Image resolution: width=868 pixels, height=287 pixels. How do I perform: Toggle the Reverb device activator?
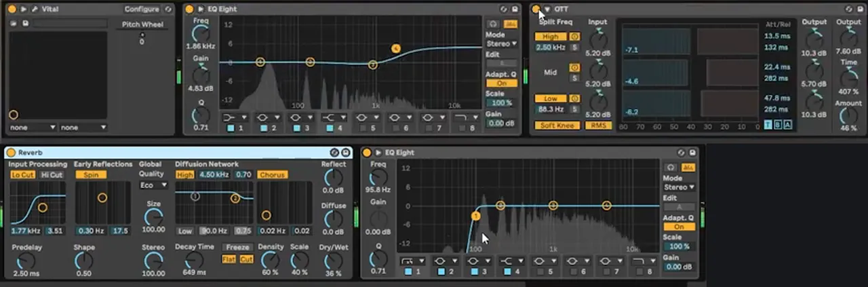[11, 153]
